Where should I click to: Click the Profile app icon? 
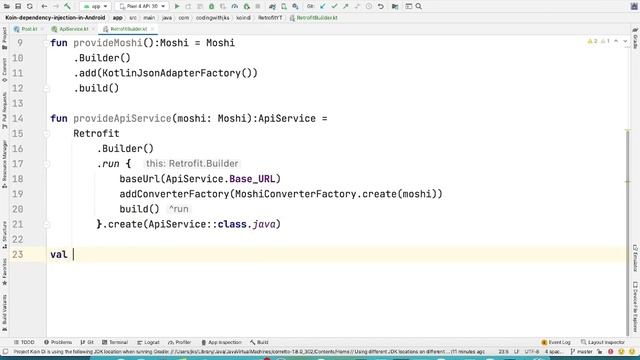(235, 7)
